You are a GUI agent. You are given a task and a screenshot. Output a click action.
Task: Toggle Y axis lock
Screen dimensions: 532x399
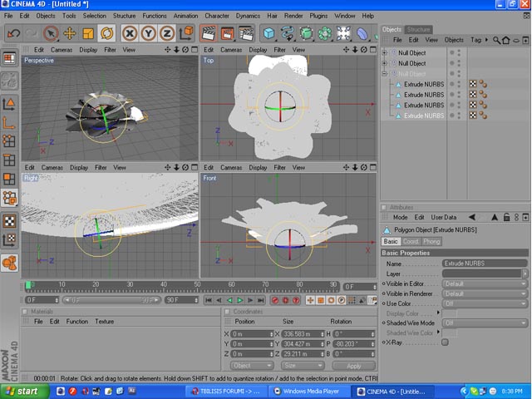pos(148,33)
